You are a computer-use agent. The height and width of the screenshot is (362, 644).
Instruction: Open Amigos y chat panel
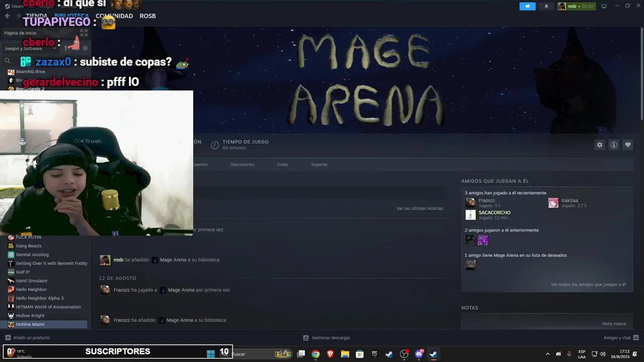(621, 338)
